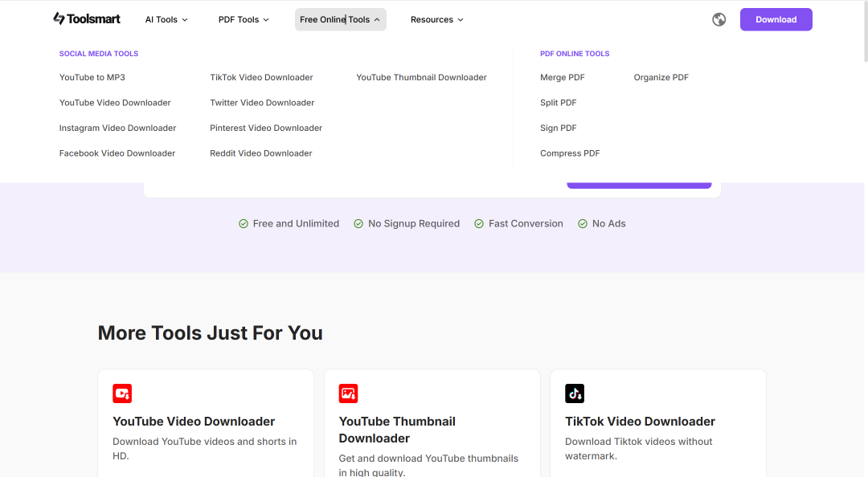
Task: Click the No Signup Required checkmark icon
Action: coord(358,223)
